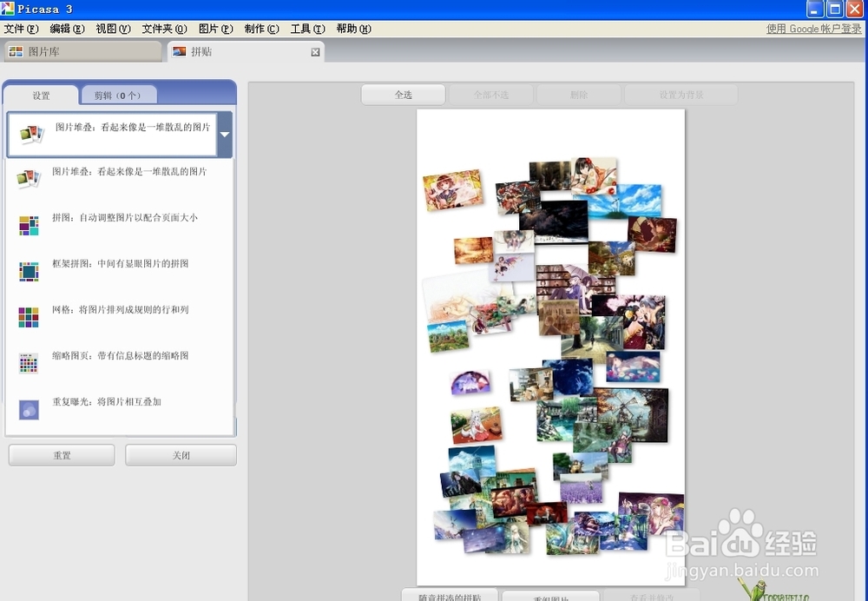This screenshot has height=601, width=868.
Task: Choose 缩略图页：带有信息标题的缩略图 option
Action: tap(120, 355)
